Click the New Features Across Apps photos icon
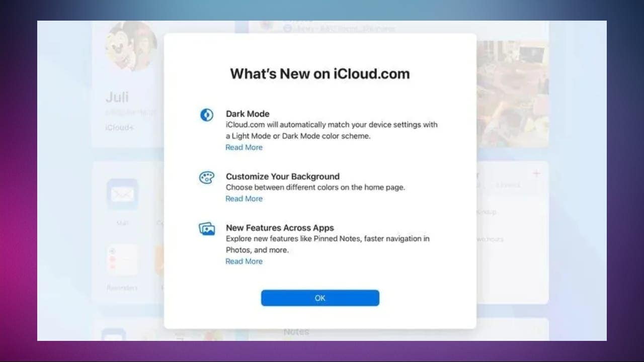The width and height of the screenshot is (644, 362). coord(206,229)
